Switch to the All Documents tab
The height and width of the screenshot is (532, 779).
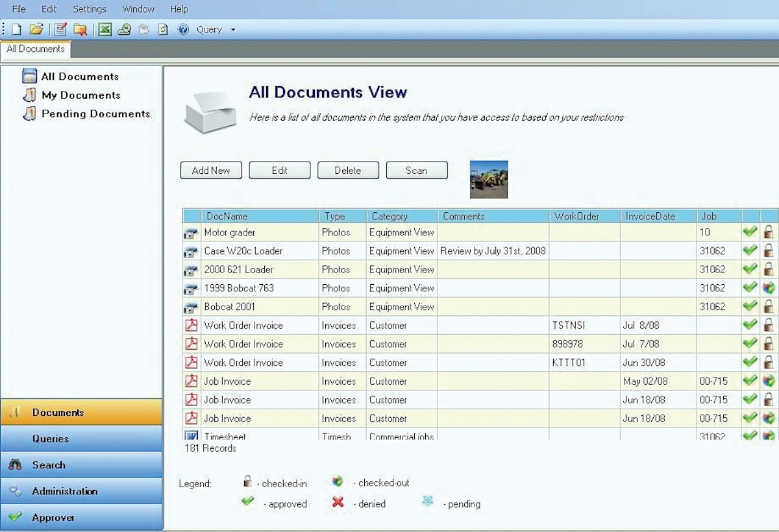pos(36,49)
